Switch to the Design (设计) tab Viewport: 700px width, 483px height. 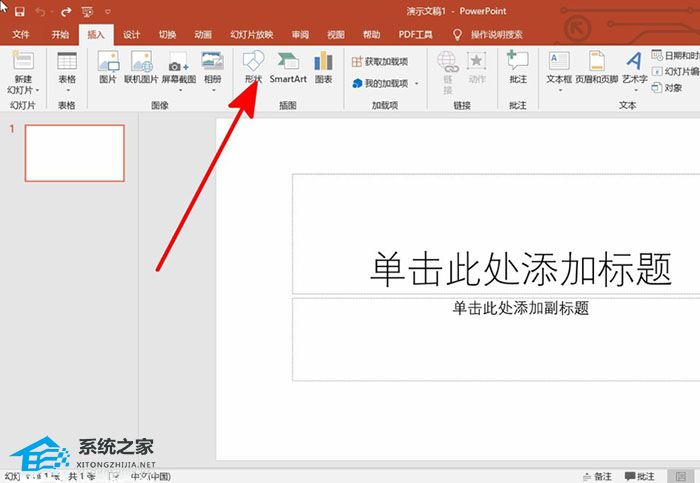[131, 34]
